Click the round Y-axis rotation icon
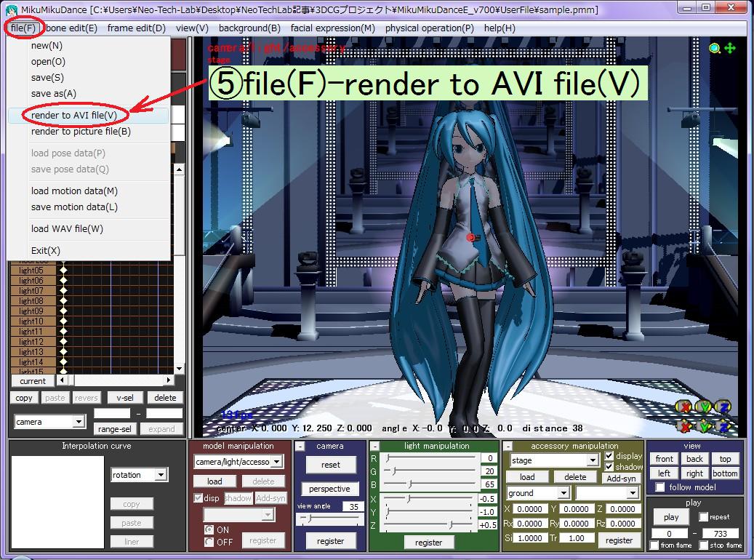 click(x=704, y=407)
